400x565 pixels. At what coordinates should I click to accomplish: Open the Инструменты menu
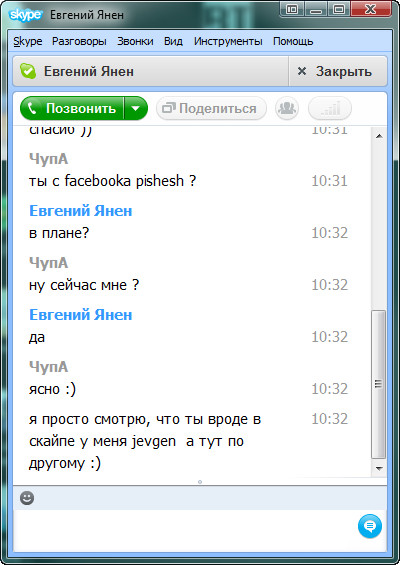(x=228, y=41)
